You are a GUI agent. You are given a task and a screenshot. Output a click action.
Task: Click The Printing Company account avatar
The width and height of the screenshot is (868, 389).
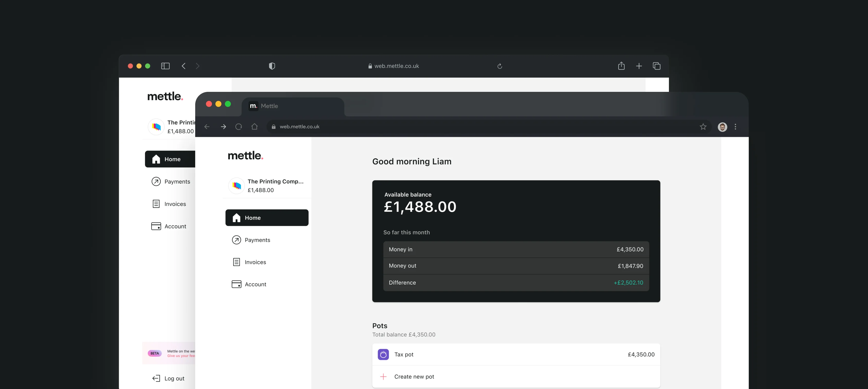[x=236, y=186]
